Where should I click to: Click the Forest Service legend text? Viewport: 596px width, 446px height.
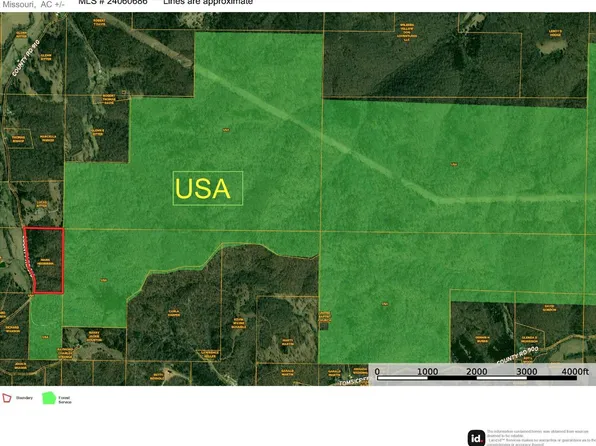65,400
